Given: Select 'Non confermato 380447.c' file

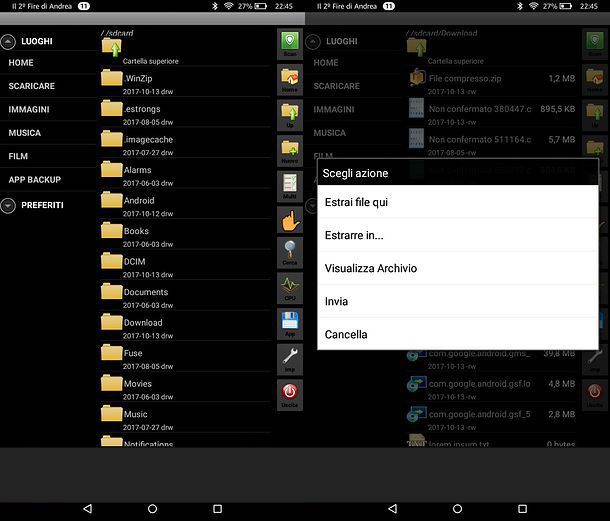Looking at the screenshot, I should pyautogui.click(x=492, y=113).
